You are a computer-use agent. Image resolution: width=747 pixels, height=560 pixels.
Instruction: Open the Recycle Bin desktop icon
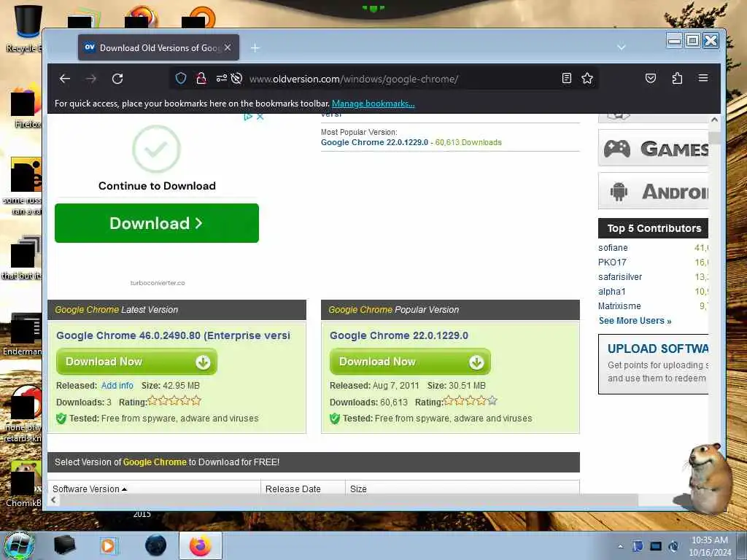pos(27,28)
